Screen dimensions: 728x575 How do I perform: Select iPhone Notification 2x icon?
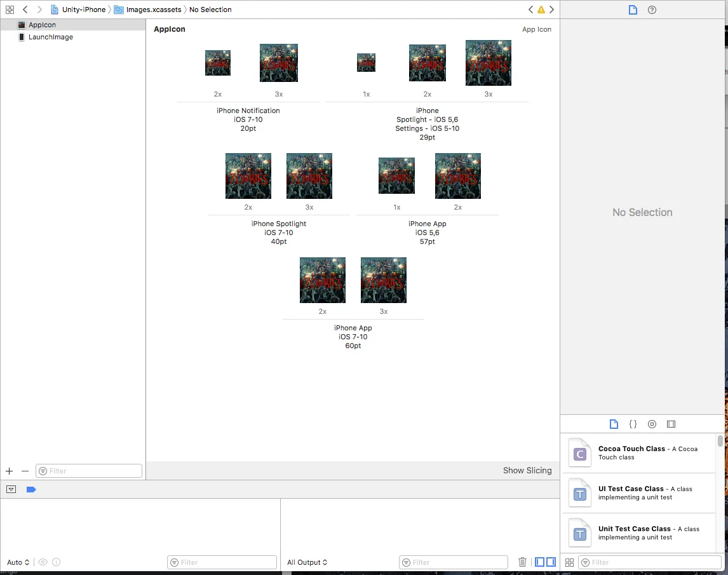pos(218,63)
